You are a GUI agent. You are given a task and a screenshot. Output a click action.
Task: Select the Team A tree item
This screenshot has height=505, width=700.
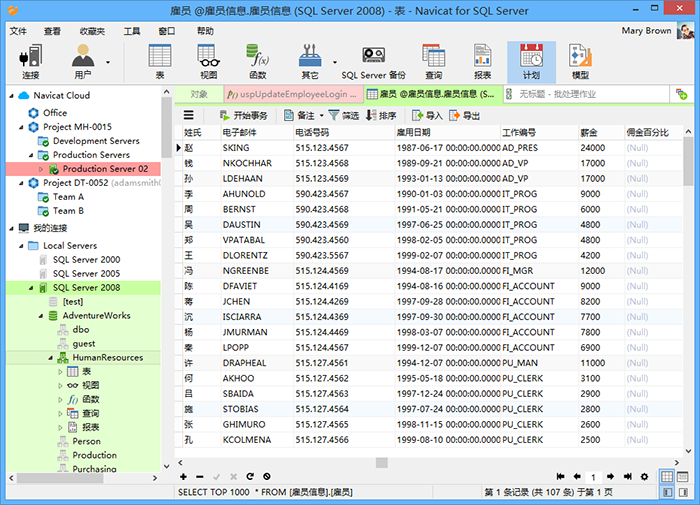click(x=68, y=197)
